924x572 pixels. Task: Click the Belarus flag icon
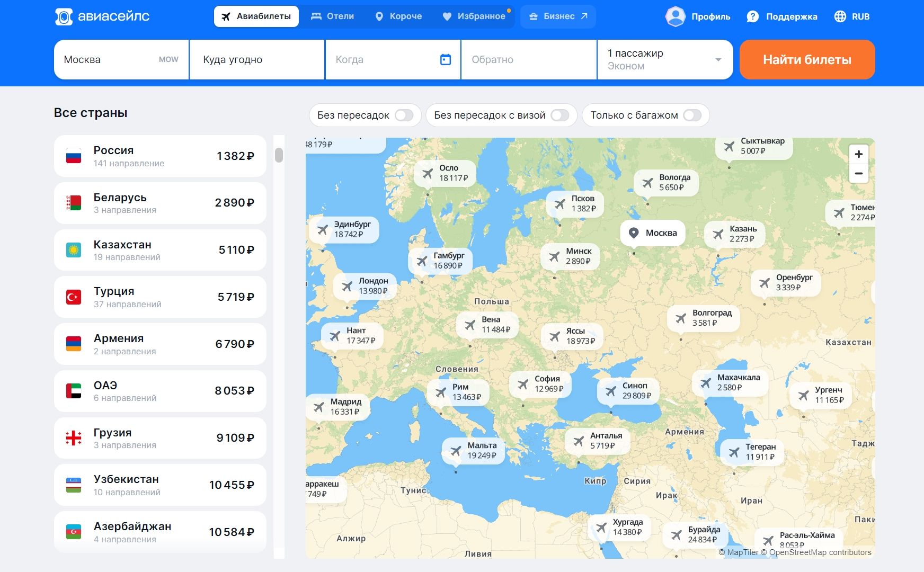(74, 203)
